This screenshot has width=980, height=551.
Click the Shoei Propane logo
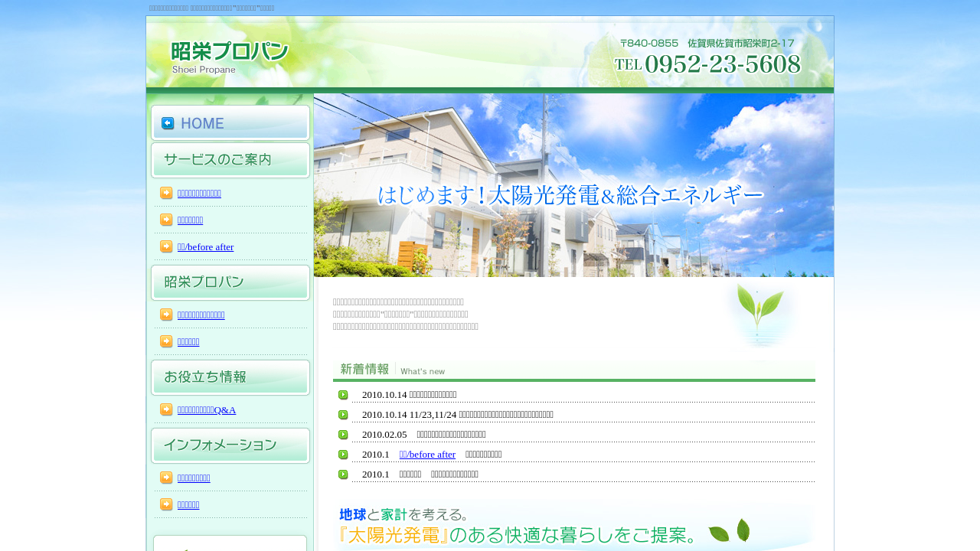click(x=229, y=57)
